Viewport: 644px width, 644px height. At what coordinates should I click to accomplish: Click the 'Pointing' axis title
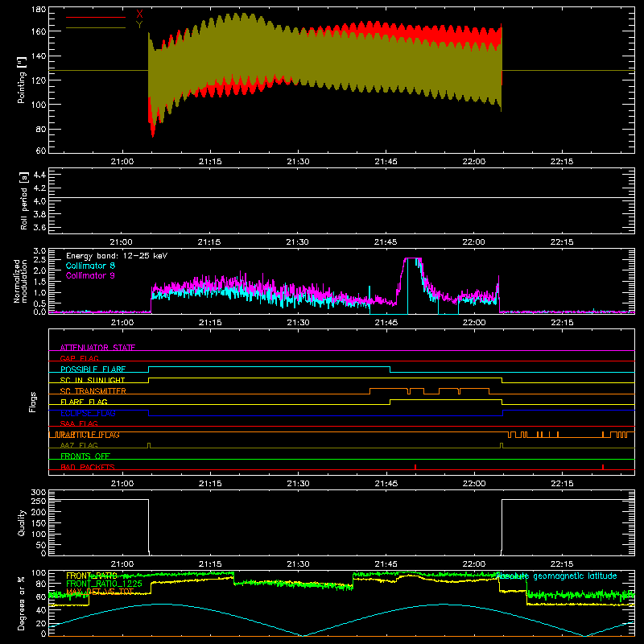(22, 80)
